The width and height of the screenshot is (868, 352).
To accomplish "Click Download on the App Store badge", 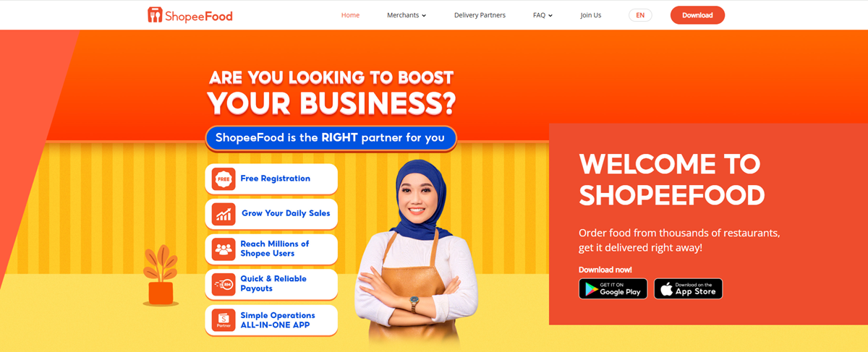I will 689,289.
